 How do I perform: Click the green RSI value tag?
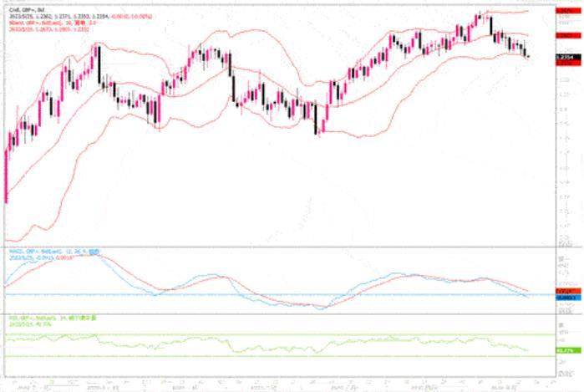pyautogui.click(x=568, y=351)
